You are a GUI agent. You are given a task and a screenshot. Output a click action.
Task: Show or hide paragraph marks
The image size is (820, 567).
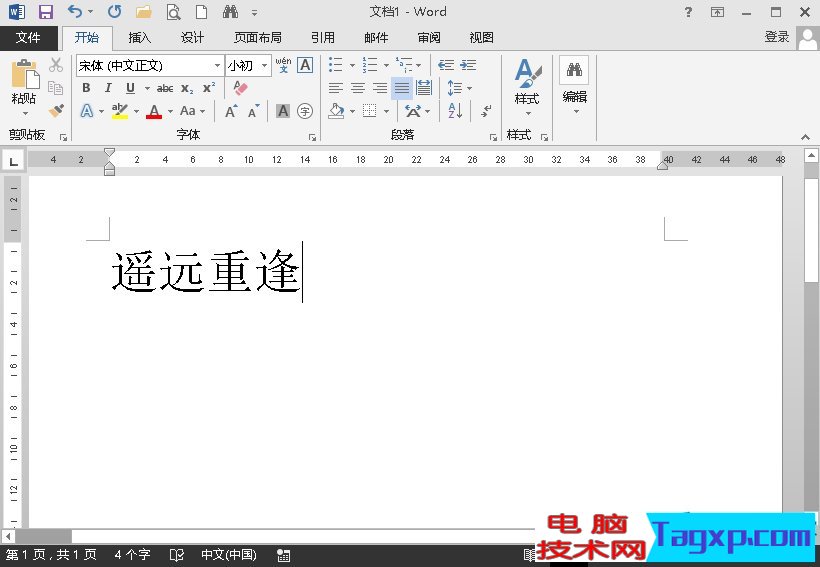tap(486, 111)
